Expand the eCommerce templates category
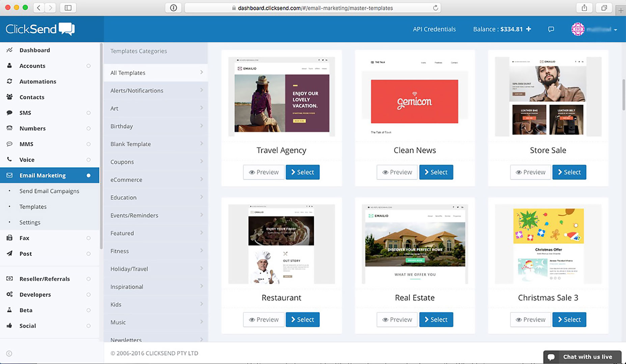This screenshot has width=626, height=364. pos(156,180)
